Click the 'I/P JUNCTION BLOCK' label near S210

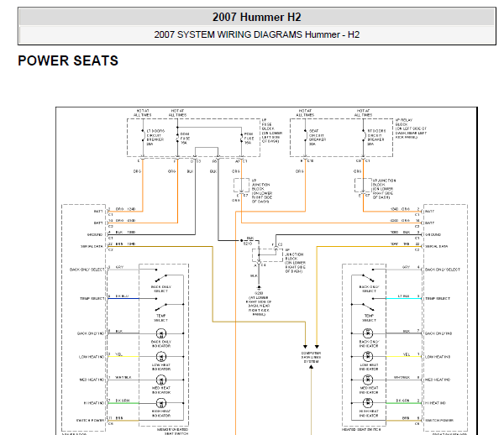coord(296,260)
